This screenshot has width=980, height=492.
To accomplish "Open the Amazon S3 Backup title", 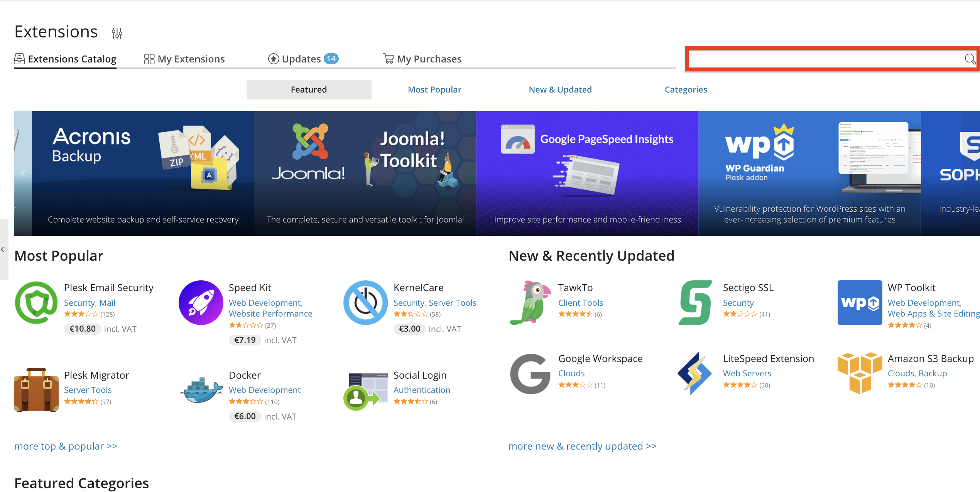I will (x=931, y=359).
